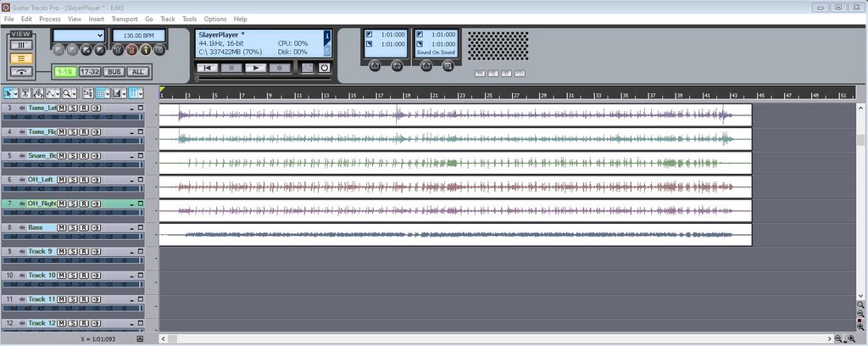Click zoom-out magnifier on the vertical scrollbar
868x346 pixels.
[860, 313]
